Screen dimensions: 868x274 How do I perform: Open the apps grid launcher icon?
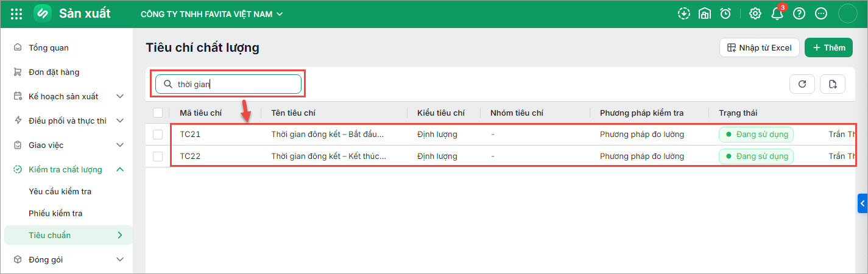(16, 13)
